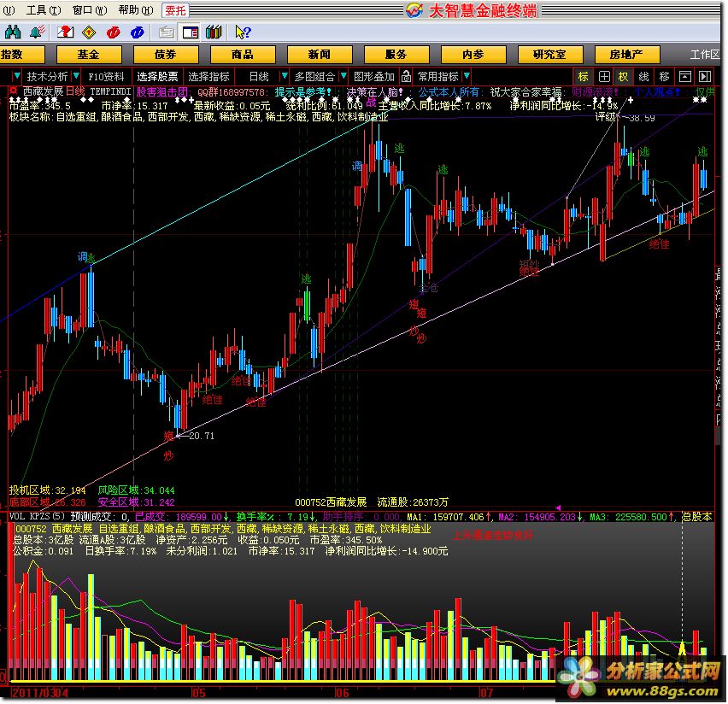Click the yellow diamond up-arrow icon
This screenshot has height=704, width=728.
[89, 32]
